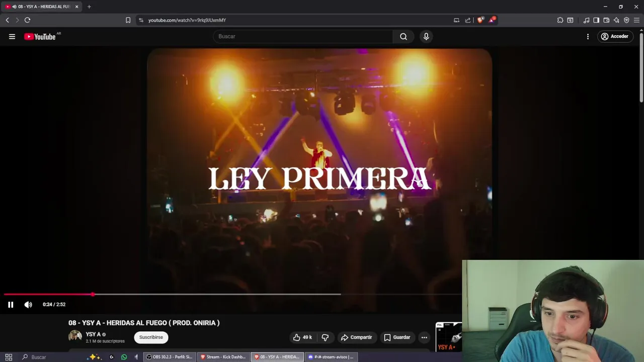Select the 08 - YSY A browser tab
This screenshot has width=644, height=362.
coord(41,7)
